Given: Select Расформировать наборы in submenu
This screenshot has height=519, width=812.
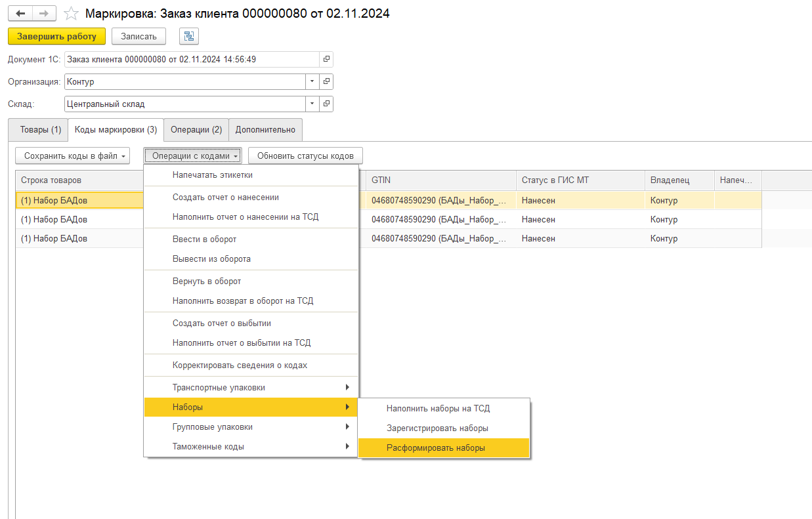Looking at the screenshot, I should pyautogui.click(x=436, y=448).
